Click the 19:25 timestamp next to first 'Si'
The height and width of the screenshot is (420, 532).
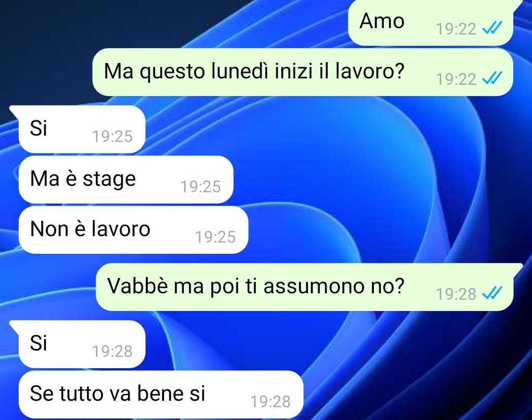tap(112, 137)
